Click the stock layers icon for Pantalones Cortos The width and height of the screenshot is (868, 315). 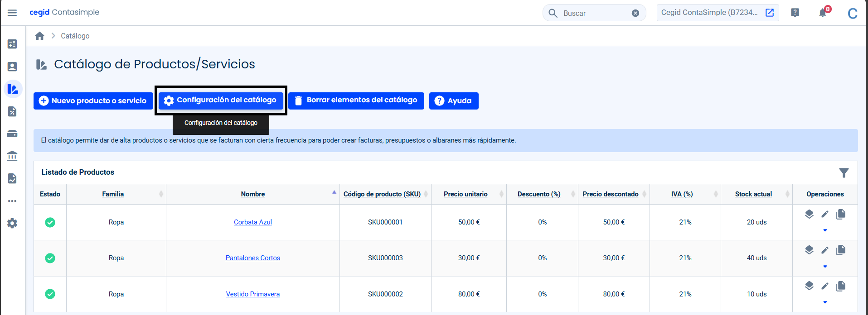pos(809,250)
